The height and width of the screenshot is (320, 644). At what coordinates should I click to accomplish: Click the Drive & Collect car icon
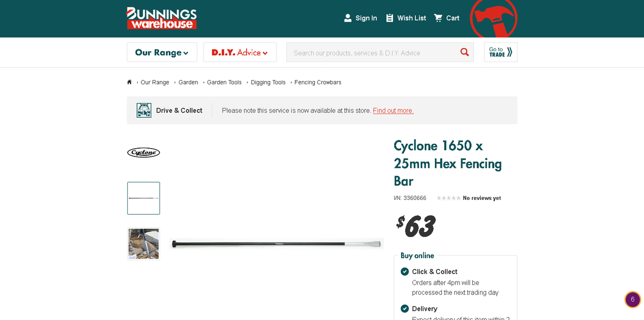tap(144, 110)
